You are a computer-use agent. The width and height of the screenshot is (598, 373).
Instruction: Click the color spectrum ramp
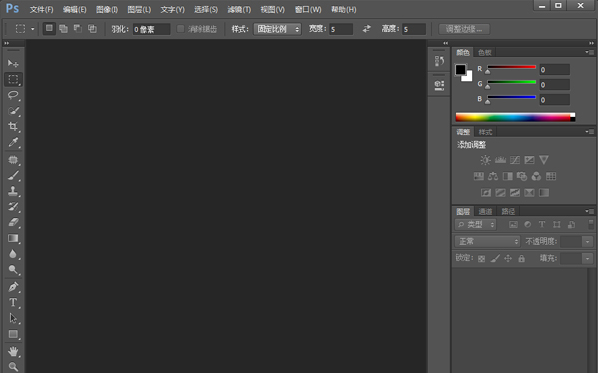(515, 117)
